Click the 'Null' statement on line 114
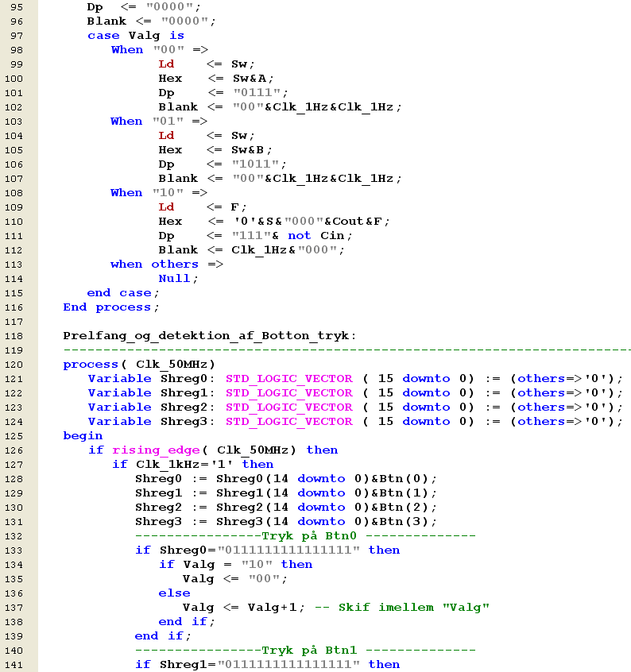The image size is (631, 672). (x=174, y=279)
